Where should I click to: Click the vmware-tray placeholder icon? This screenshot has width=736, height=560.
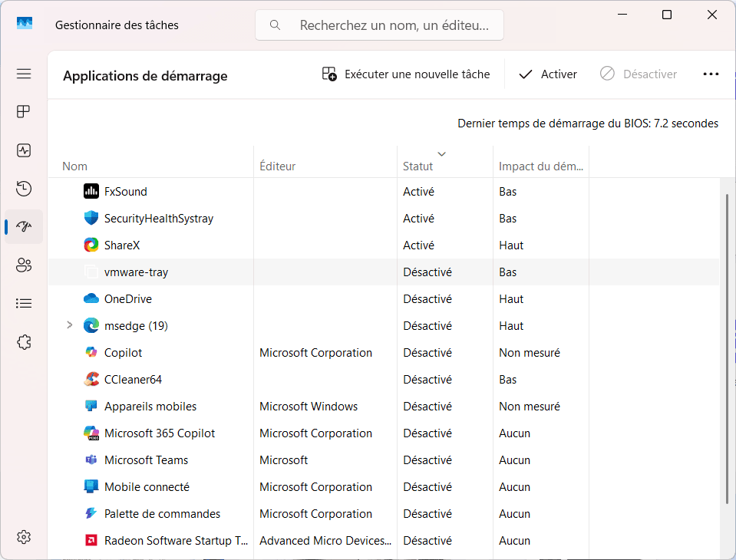pos(91,272)
